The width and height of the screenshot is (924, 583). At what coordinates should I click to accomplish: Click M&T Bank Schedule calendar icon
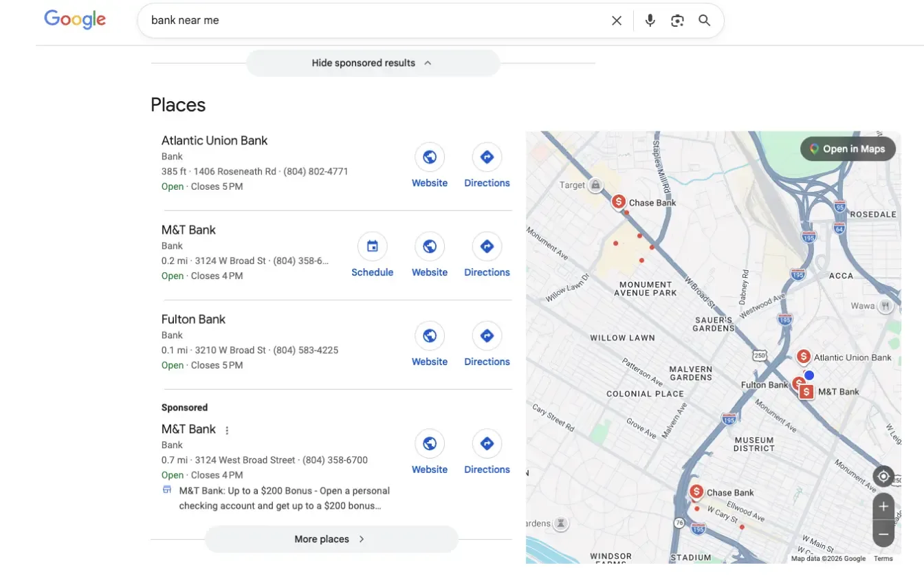(373, 246)
